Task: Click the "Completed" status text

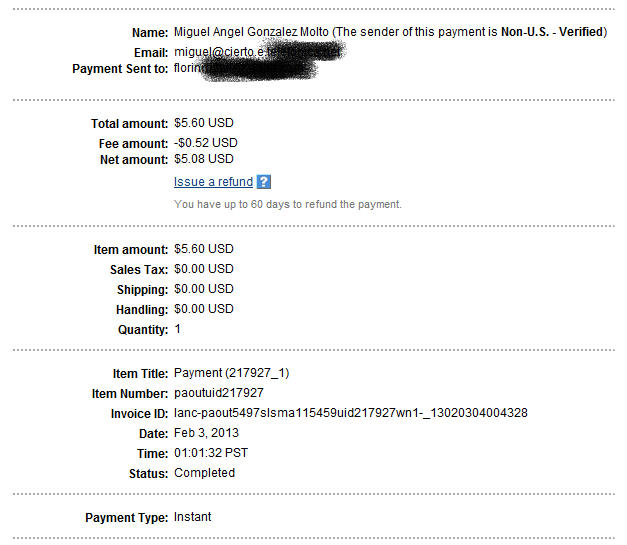Action: coord(204,473)
